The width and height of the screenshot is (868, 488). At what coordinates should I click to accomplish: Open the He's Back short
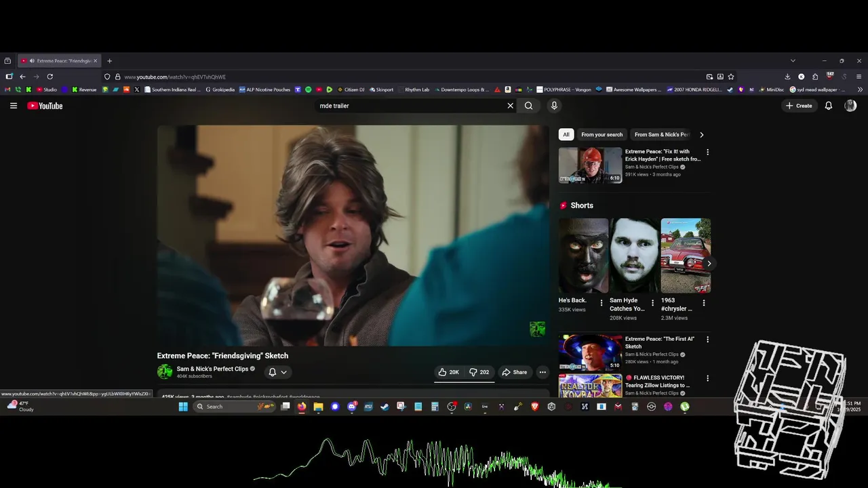pos(583,256)
